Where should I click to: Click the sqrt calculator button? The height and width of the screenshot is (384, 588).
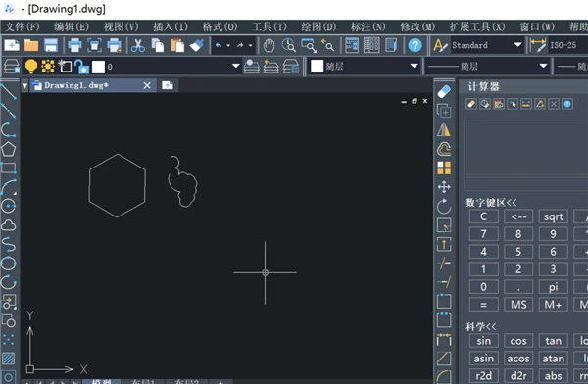pyautogui.click(x=553, y=216)
